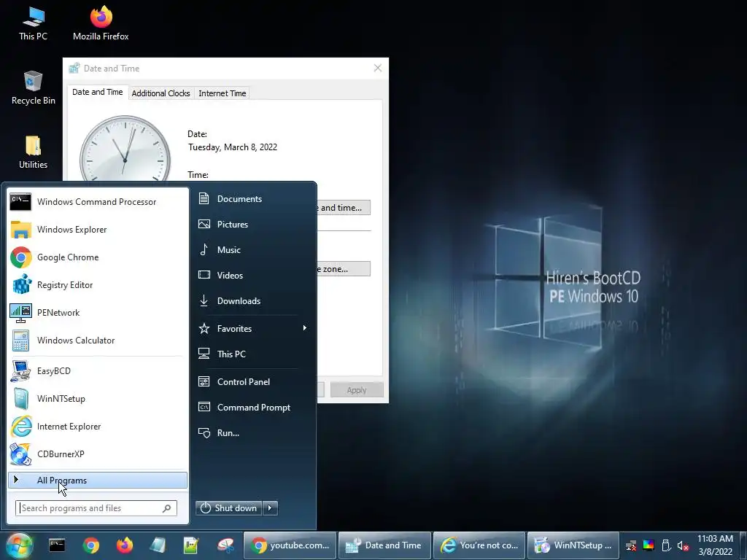Click safely remove USB tray icon

pyautogui.click(x=667, y=545)
